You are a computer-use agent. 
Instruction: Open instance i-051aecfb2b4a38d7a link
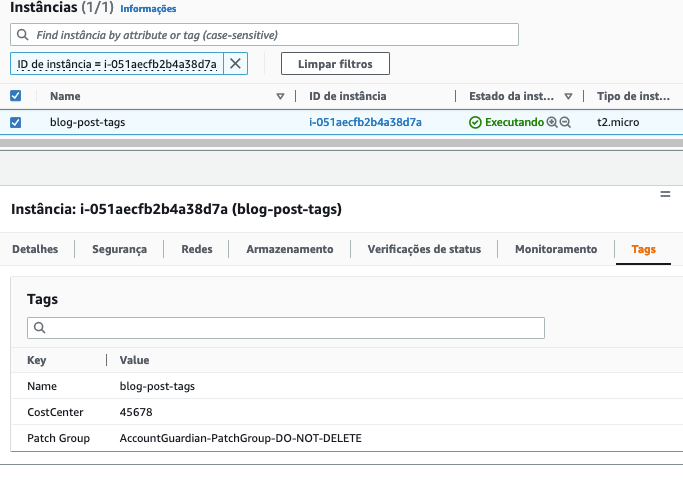365,122
